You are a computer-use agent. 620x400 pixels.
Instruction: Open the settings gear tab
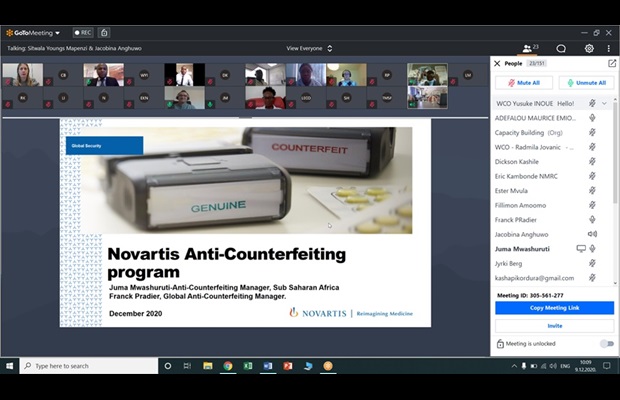(x=589, y=48)
